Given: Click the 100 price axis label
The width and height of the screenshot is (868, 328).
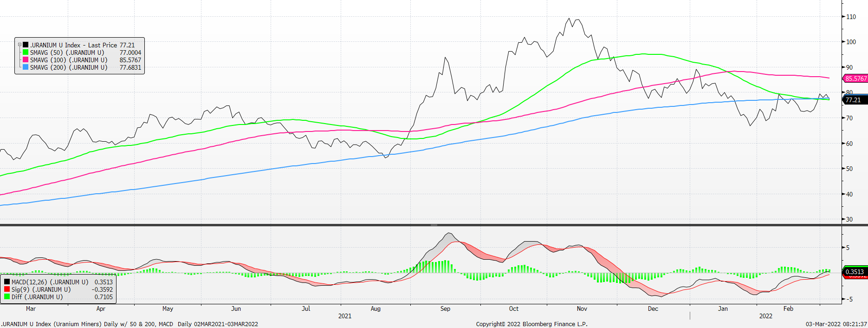Looking at the screenshot, I should (x=851, y=42).
